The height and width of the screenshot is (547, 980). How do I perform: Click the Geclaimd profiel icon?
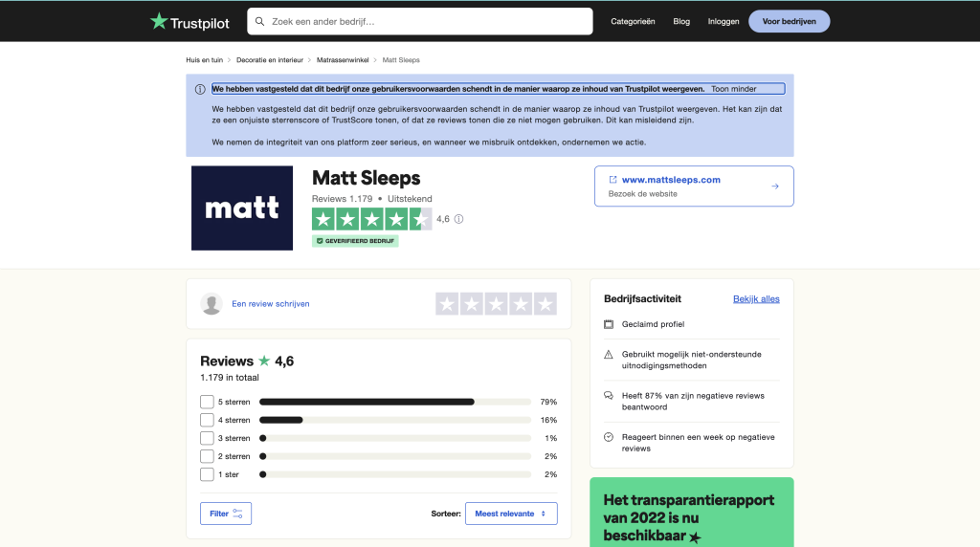[x=609, y=324]
